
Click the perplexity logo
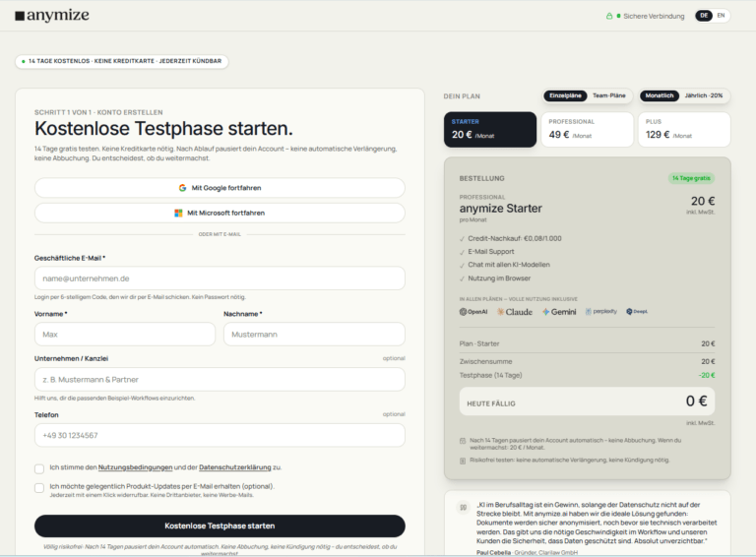601,312
